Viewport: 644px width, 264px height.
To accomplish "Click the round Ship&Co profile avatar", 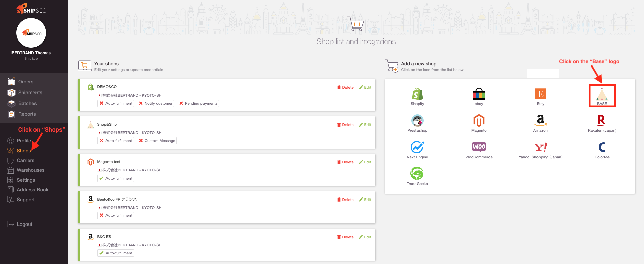I will pyautogui.click(x=31, y=33).
